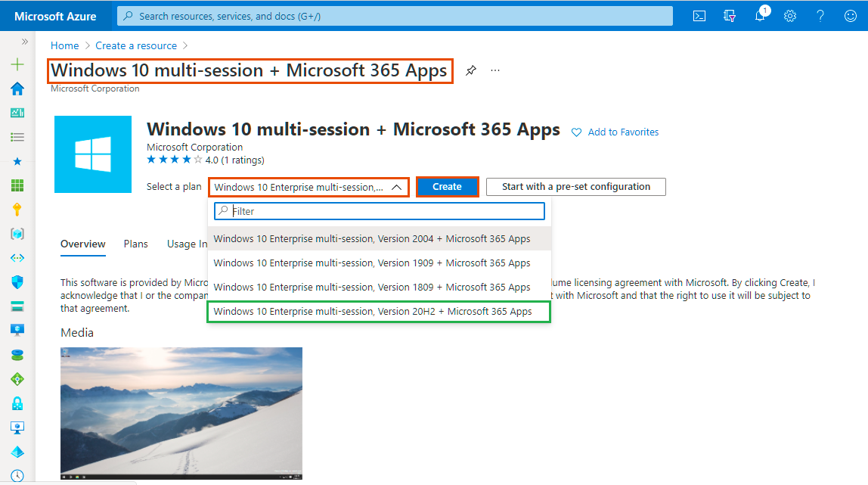The image size is (868, 485).
Task: Open the Help question mark icon
Action: [x=820, y=16]
